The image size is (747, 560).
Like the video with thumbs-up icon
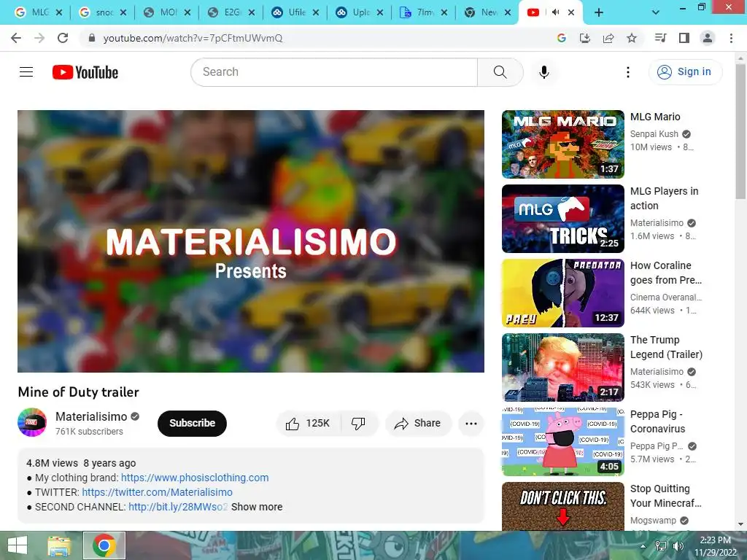[x=308, y=424]
